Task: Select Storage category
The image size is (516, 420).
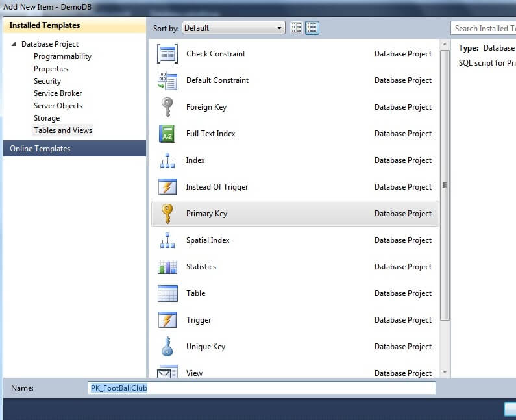Action: click(x=47, y=118)
